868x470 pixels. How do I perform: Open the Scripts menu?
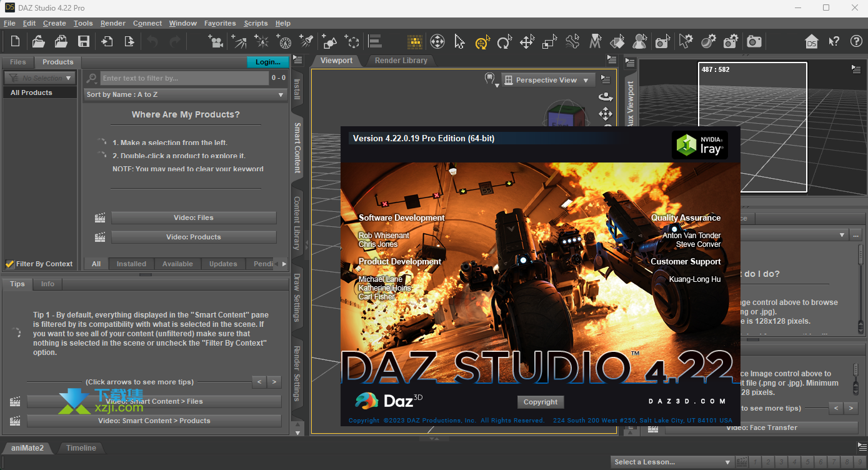256,23
